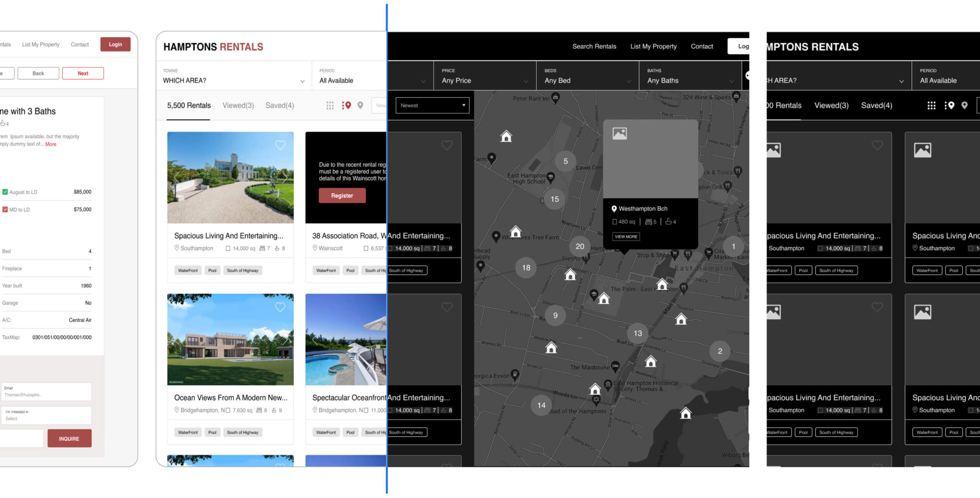Click the red More link in description

click(x=51, y=144)
